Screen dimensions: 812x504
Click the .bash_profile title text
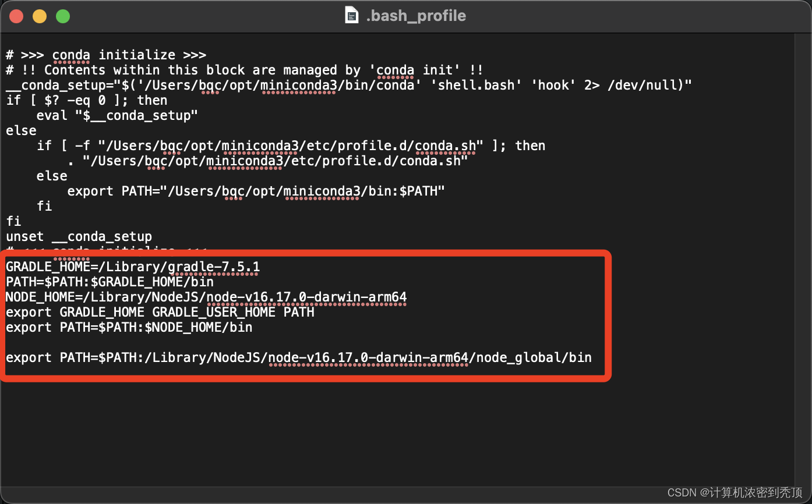point(414,16)
